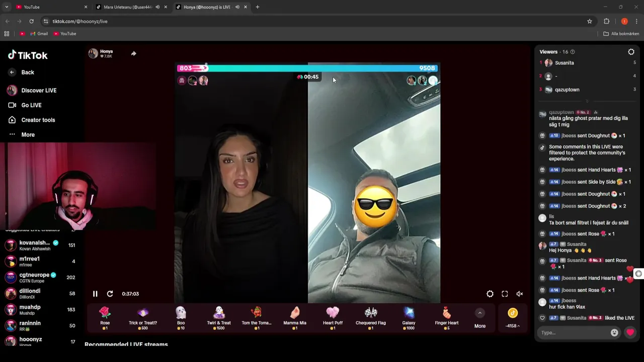Screen dimensions: 644x362
Task: Send the Twirl & Treat gift
Action: tap(219, 318)
